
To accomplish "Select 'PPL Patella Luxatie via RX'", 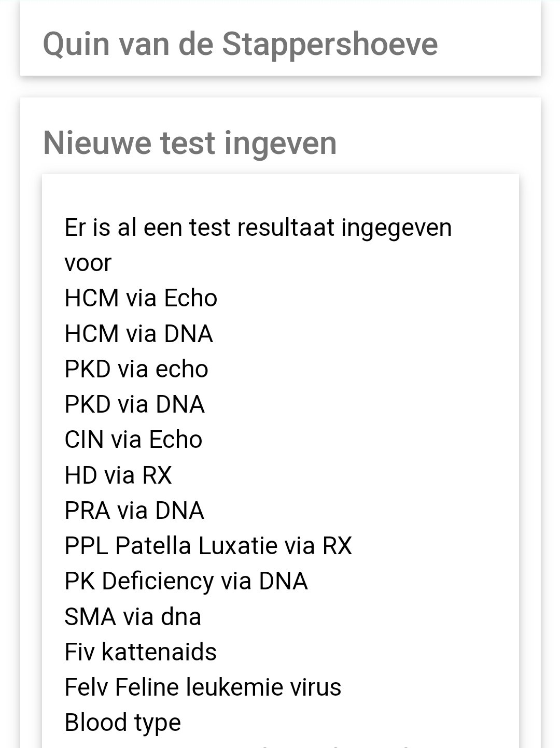I will point(208,546).
